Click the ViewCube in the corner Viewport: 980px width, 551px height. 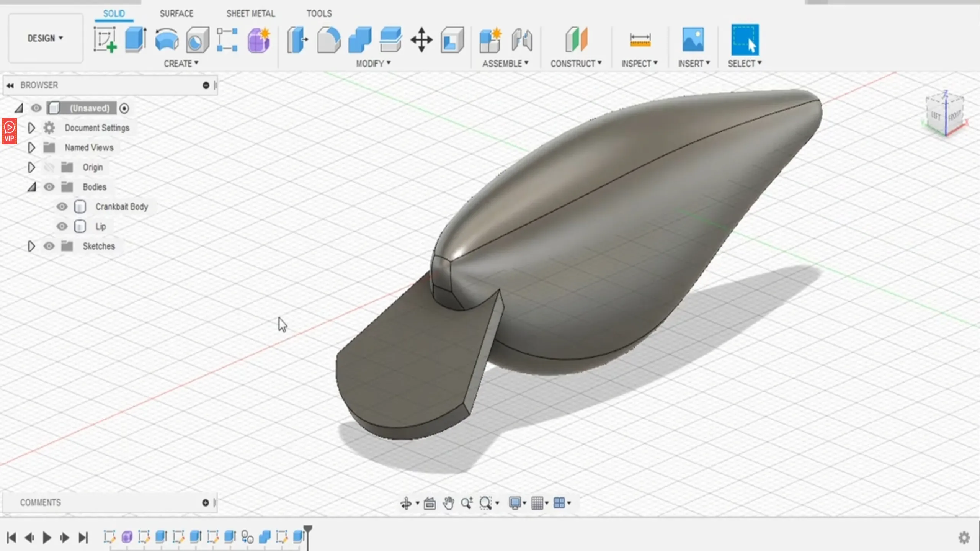pyautogui.click(x=944, y=114)
